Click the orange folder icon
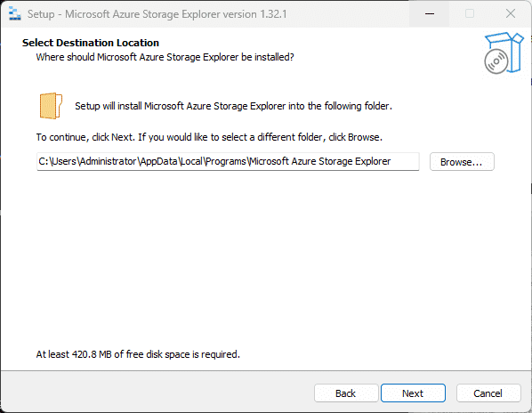 pos(51,106)
